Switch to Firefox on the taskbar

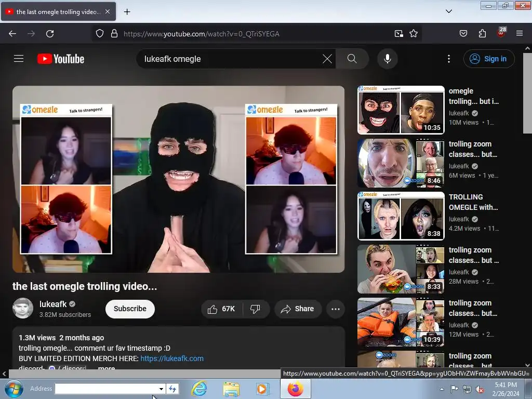(x=296, y=389)
